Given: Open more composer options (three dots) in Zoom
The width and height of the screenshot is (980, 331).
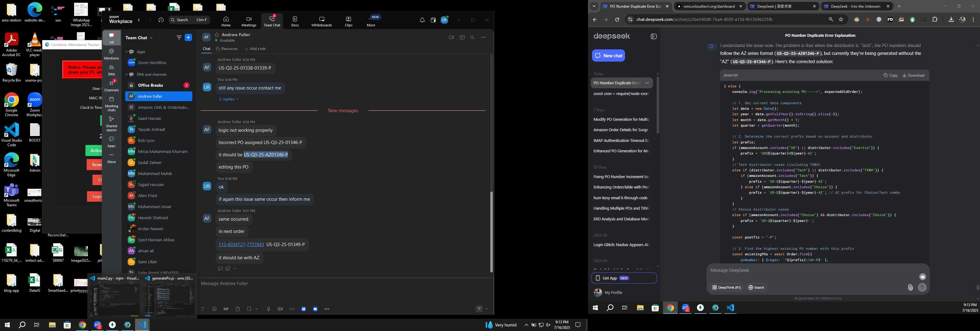Looking at the screenshot, I should [x=327, y=309].
